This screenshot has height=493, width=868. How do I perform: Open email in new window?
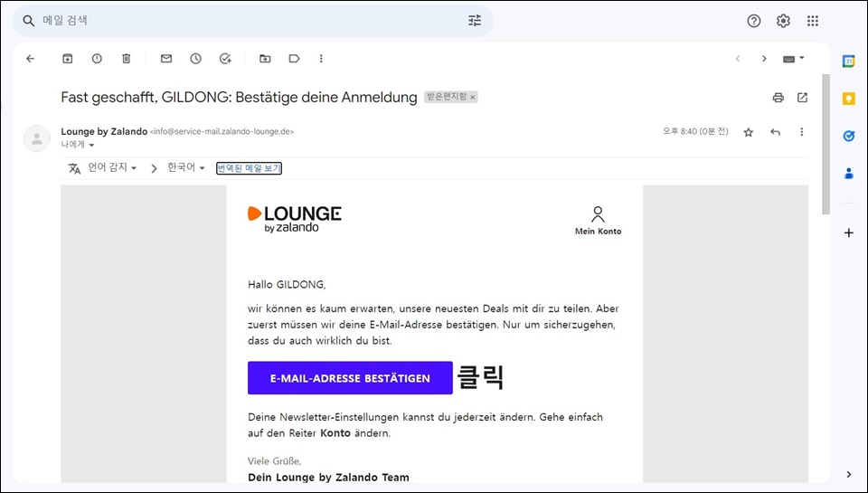tap(802, 98)
